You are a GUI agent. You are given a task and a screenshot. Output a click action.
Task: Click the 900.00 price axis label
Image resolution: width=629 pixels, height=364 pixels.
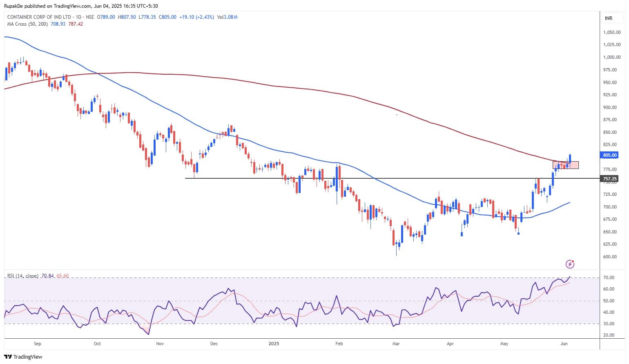(610, 107)
